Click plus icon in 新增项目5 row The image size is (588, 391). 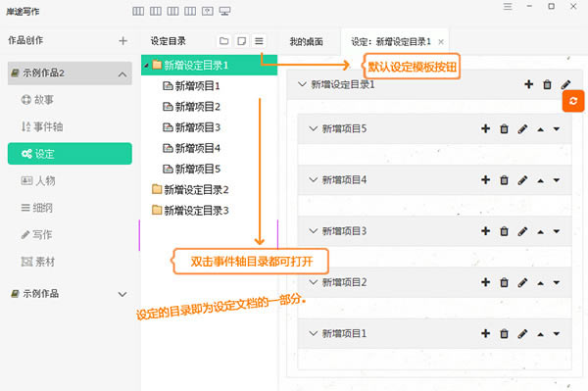486,129
